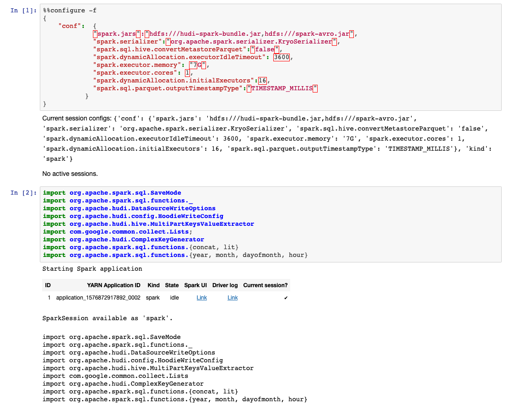Click the "No active sessions." output text

point(70,174)
